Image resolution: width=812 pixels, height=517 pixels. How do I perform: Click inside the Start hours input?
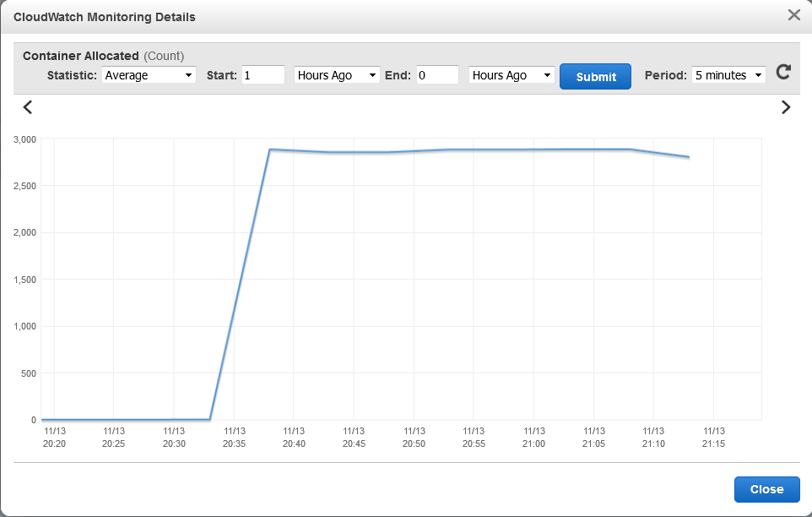(263, 75)
